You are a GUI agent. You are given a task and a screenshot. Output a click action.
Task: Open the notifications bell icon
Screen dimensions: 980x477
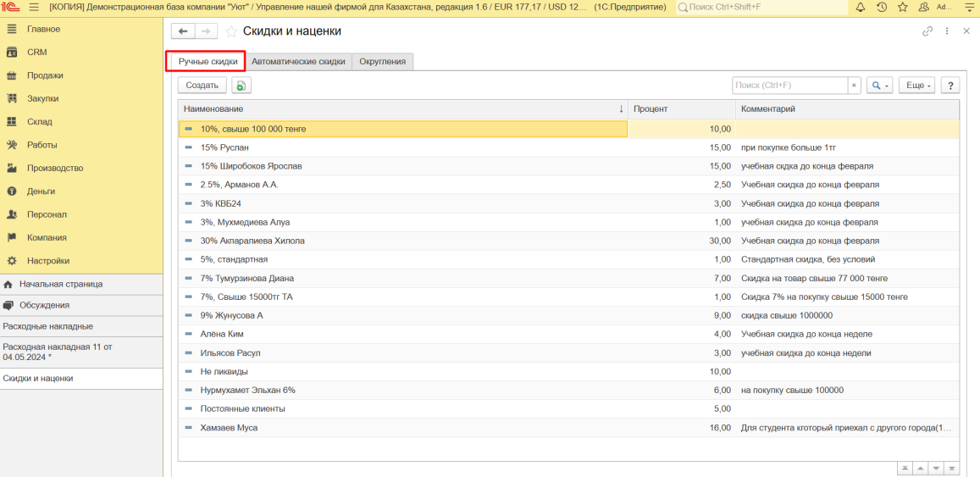(x=861, y=8)
